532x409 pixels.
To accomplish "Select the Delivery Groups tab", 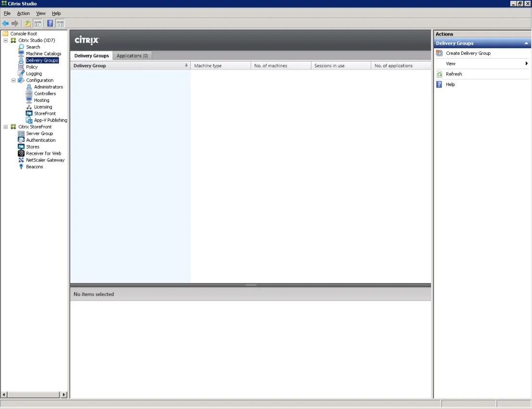I will coord(92,56).
